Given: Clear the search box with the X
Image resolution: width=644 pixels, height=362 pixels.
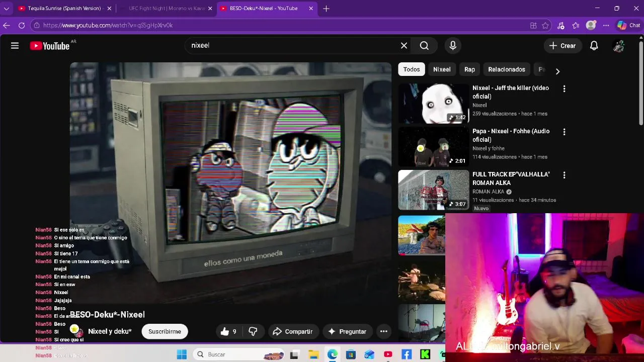Looking at the screenshot, I should tap(404, 46).
